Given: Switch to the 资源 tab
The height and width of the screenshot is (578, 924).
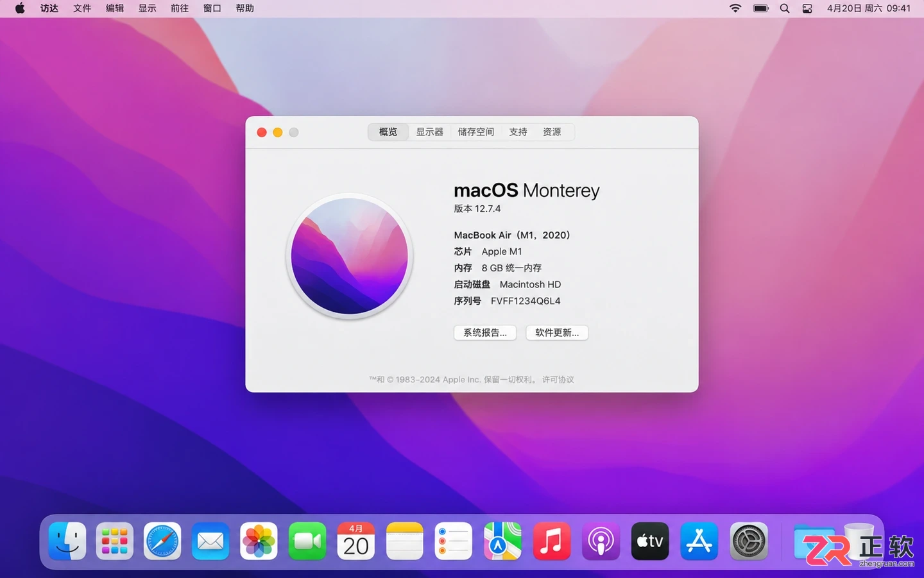Looking at the screenshot, I should click(x=552, y=132).
